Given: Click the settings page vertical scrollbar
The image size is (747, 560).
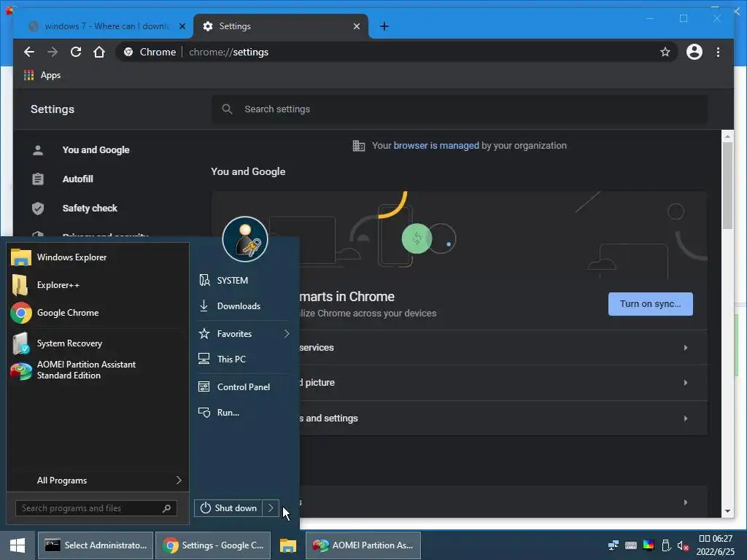Looking at the screenshot, I should click(x=727, y=186).
